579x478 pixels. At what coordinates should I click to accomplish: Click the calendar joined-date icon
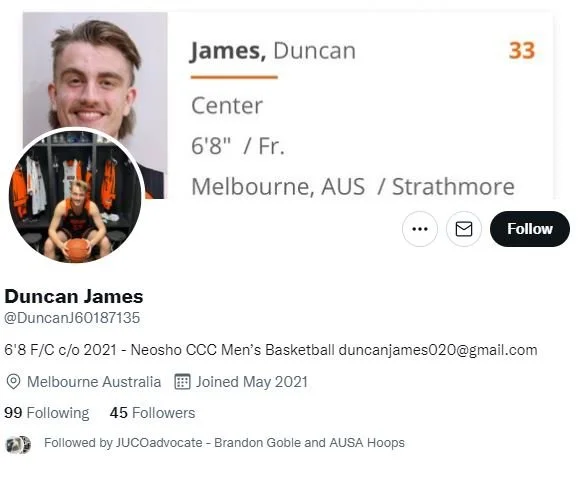182,382
